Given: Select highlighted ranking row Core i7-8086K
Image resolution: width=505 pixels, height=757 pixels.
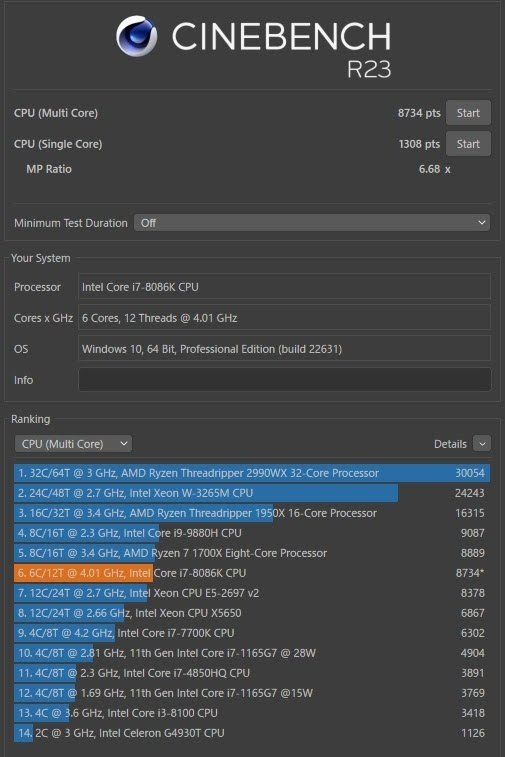Looking at the screenshot, I should coord(252,573).
